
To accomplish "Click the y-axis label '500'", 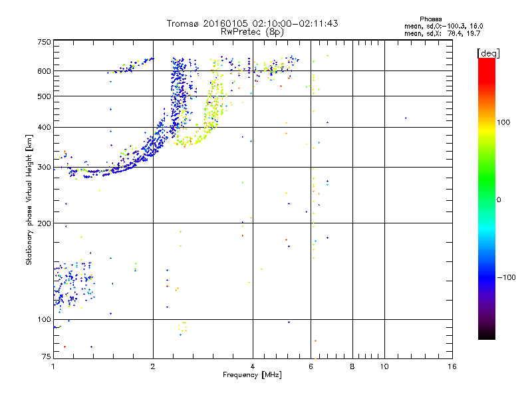I will pyautogui.click(x=44, y=96).
